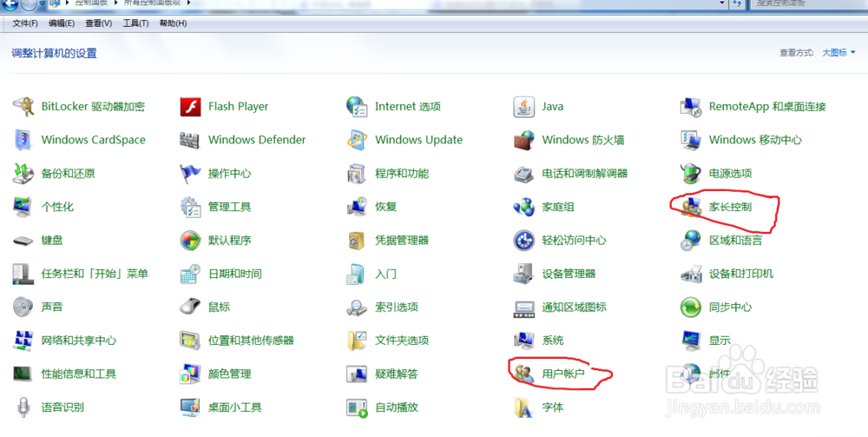Open 位置和其他传感器 link
868x437 pixels.
251,340
